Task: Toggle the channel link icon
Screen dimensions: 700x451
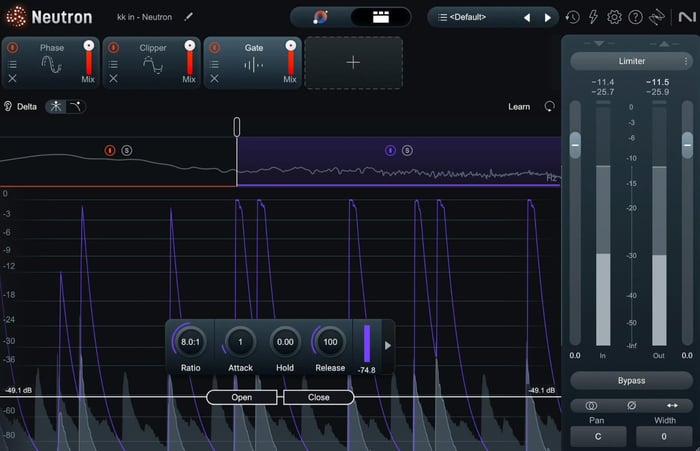Action: tap(591, 405)
